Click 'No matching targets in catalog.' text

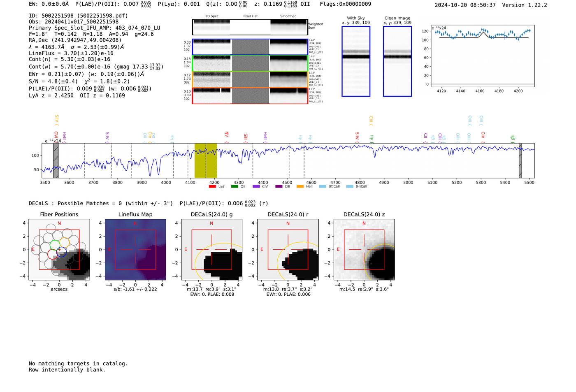tap(78, 364)
